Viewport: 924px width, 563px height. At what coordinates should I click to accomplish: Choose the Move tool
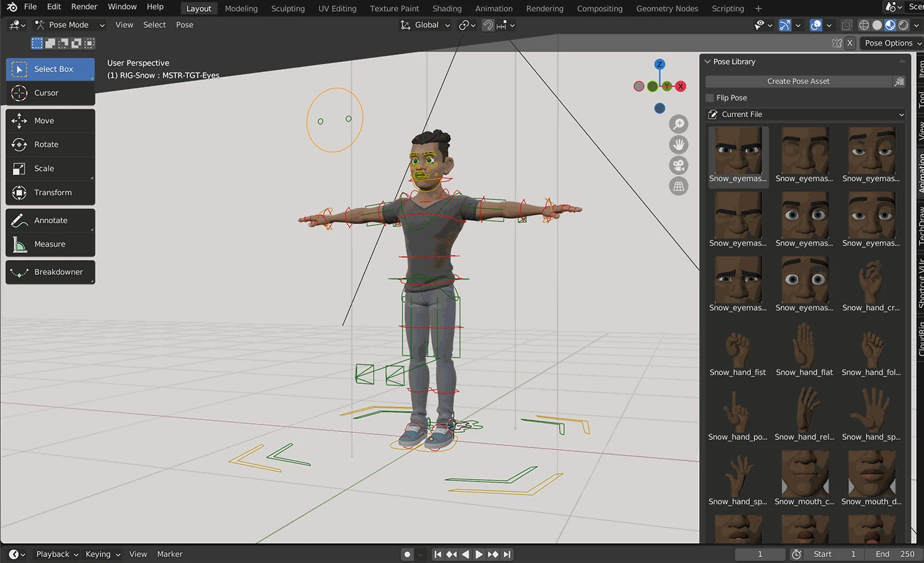pyautogui.click(x=50, y=121)
